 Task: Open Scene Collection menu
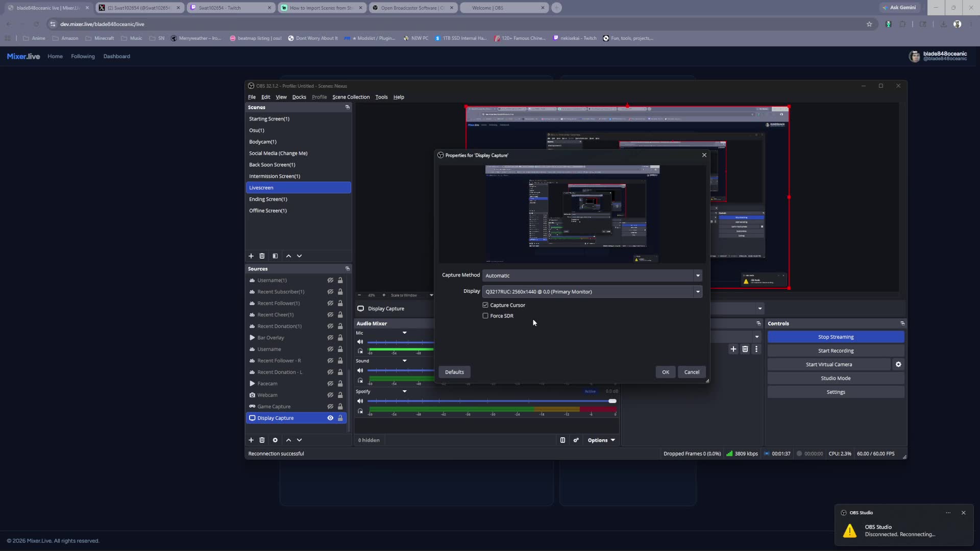pyautogui.click(x=351, y=97)
